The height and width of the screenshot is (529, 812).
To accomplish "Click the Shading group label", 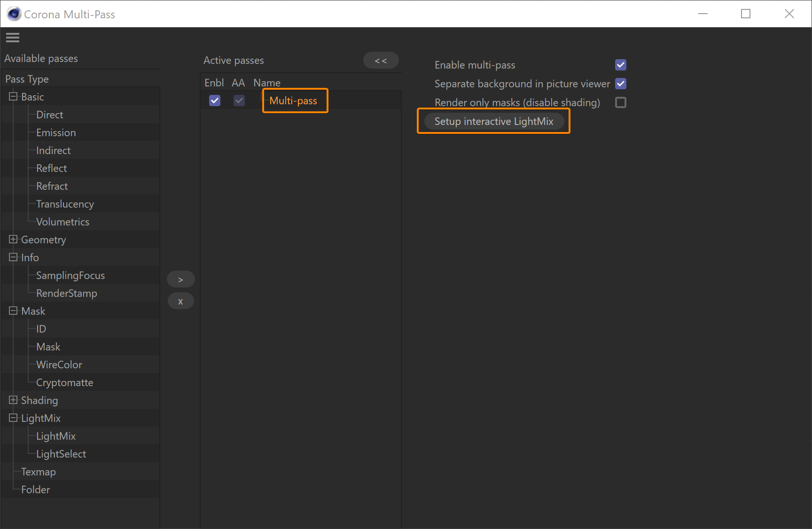I will (39, 400).
